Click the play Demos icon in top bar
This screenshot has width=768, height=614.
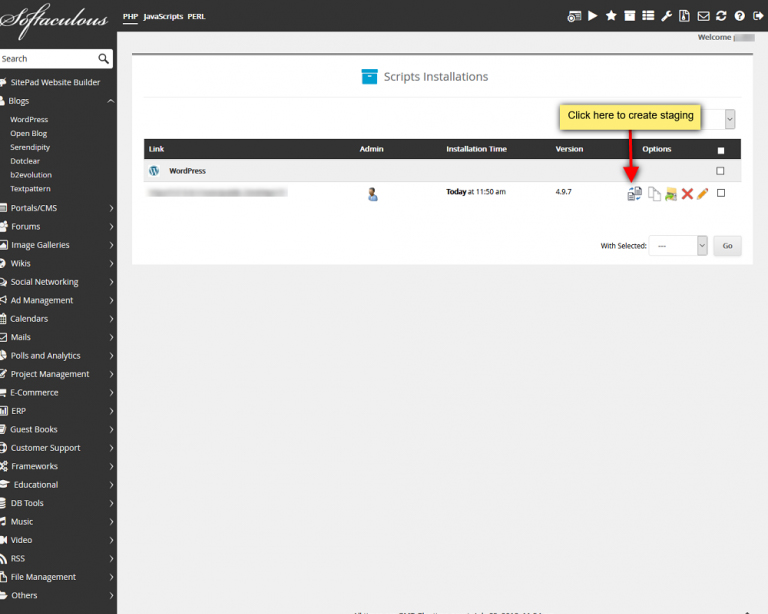pyautogui.click(x=593, y=16)
